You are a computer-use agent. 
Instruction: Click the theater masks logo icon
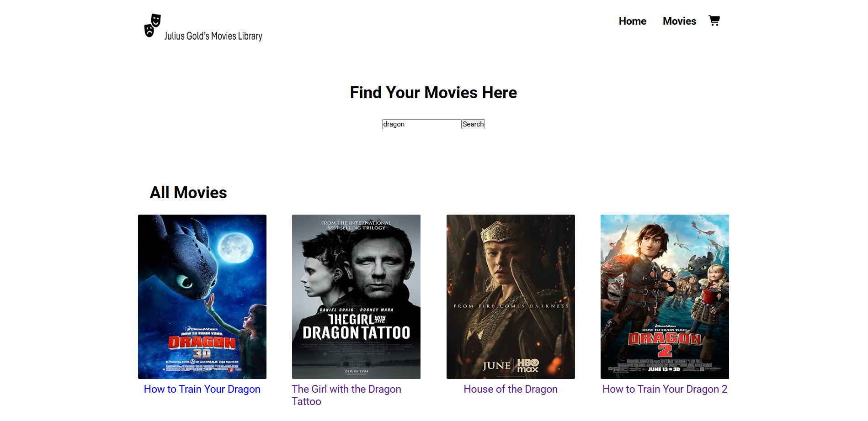point(152,26)
